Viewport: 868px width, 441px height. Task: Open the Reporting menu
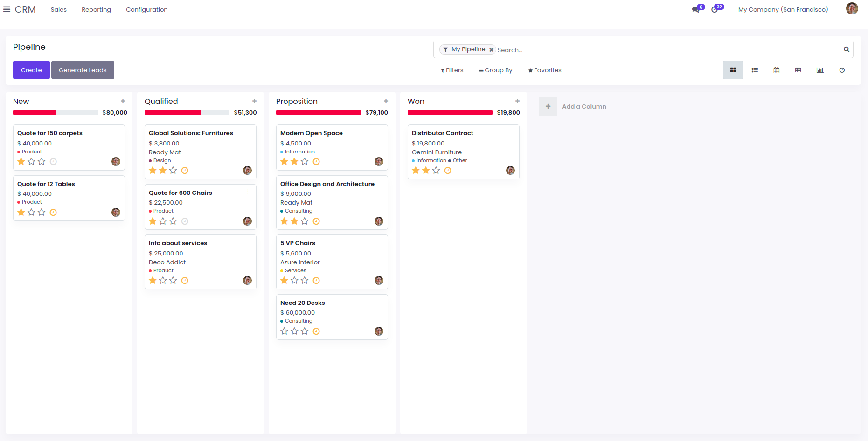pyautogui.click(x=96, y=9)
